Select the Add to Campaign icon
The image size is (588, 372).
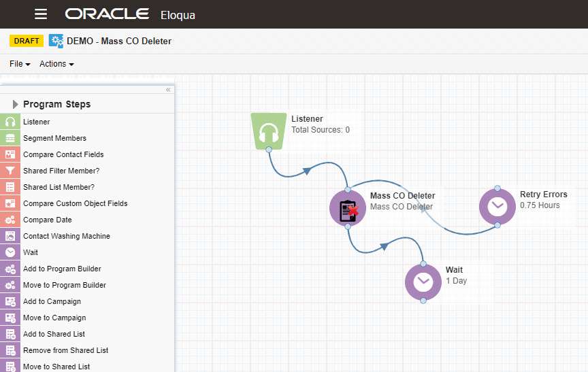[10, 301]
